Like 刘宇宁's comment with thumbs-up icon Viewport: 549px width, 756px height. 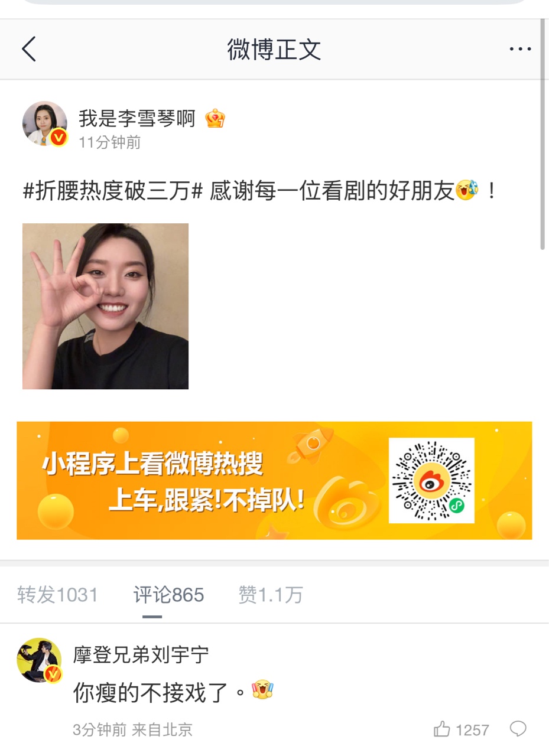pyautogui.click(x=442, y=729)
